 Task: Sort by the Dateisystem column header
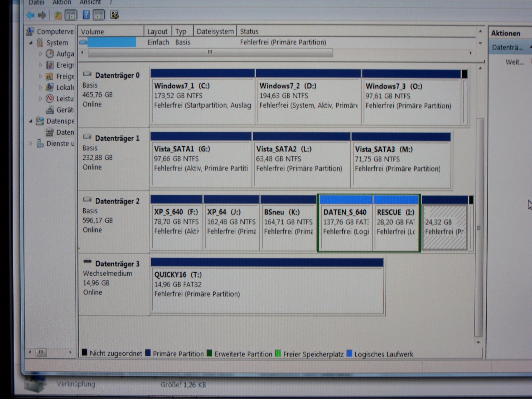215,31
